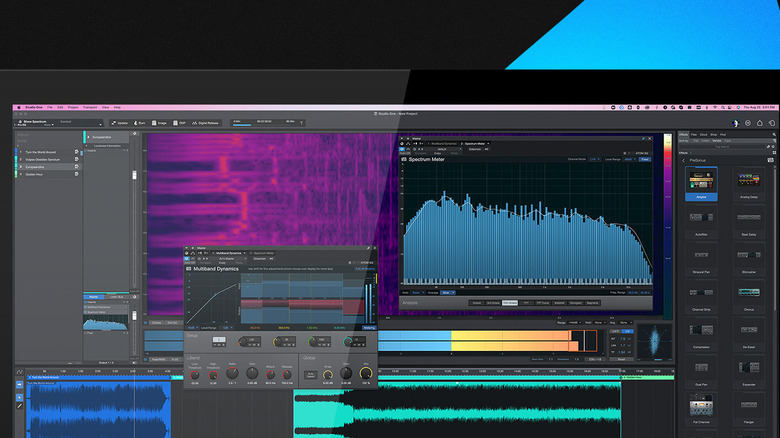Open the Average speed dropdown
The image size is (780, 438).
coord(447,292)
